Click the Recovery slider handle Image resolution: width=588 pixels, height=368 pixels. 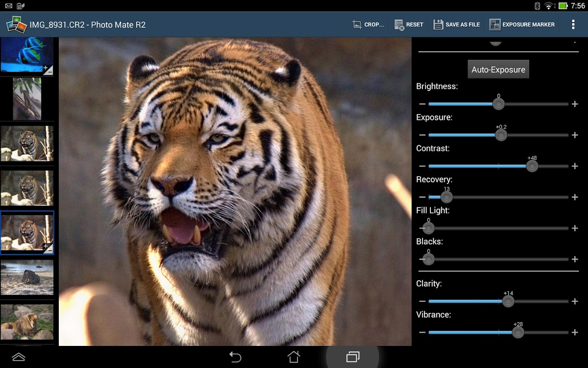pyautogui.click(x=447, y=197)
